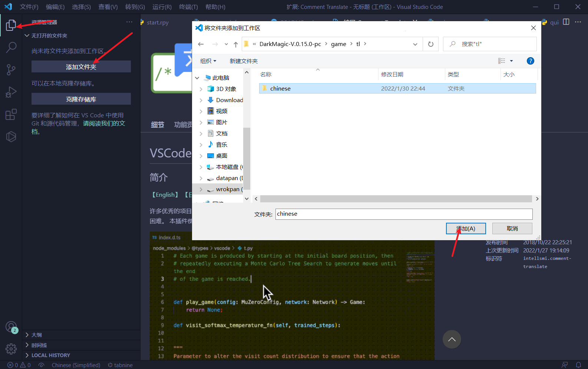
Task: Expand the 时间线 section
Action: point(81,345)
